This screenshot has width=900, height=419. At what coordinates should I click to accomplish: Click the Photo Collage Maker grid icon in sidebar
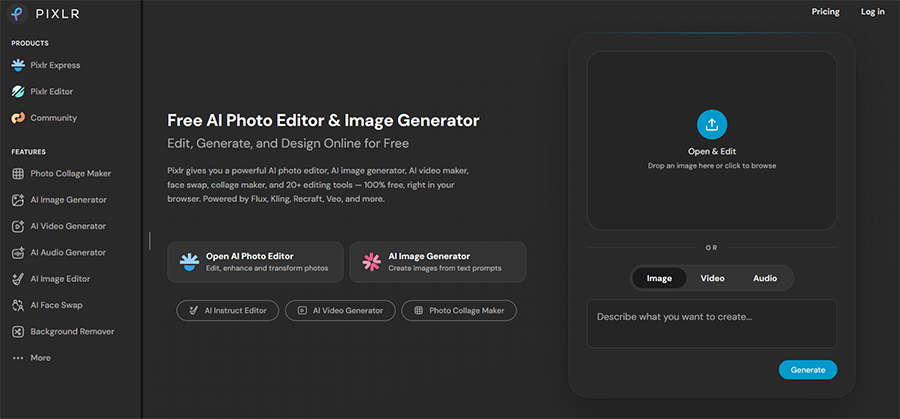click(x=18, y=174)
